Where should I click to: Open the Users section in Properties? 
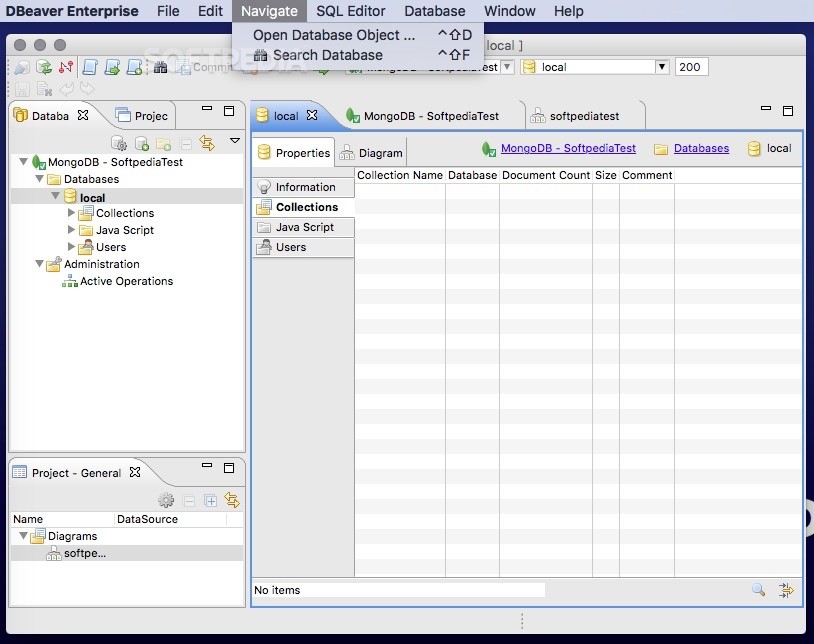point(304,247)
